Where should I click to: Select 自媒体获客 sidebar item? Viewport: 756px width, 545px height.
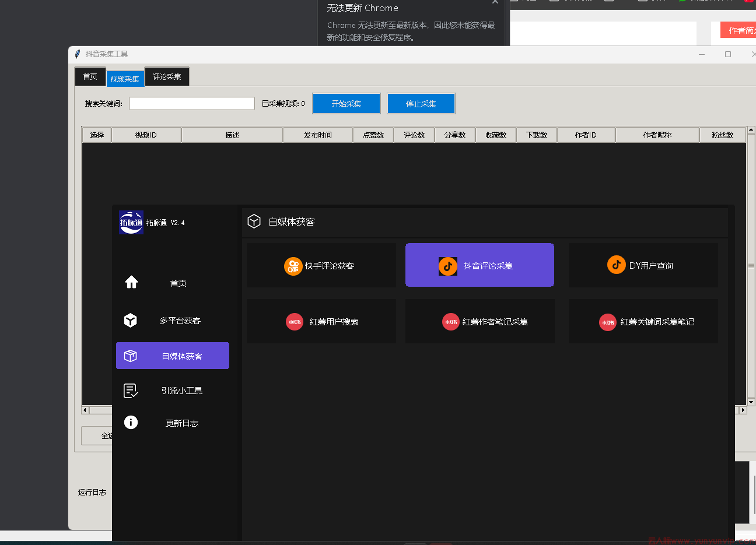[x=173, y=356]
